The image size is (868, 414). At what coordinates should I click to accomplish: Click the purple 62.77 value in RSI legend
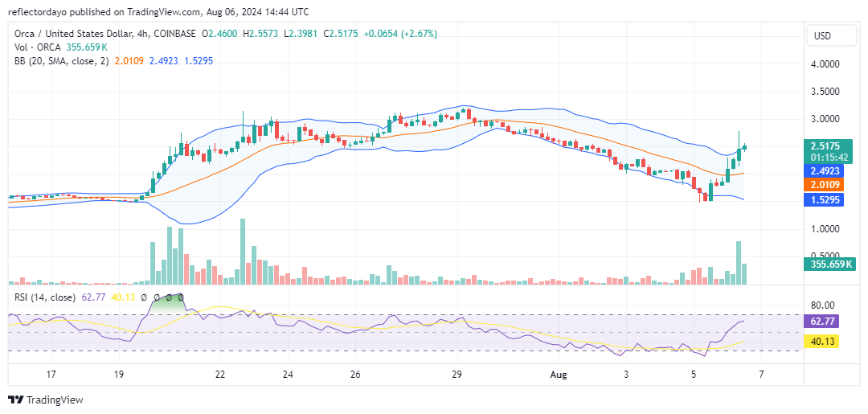[92, 297]
